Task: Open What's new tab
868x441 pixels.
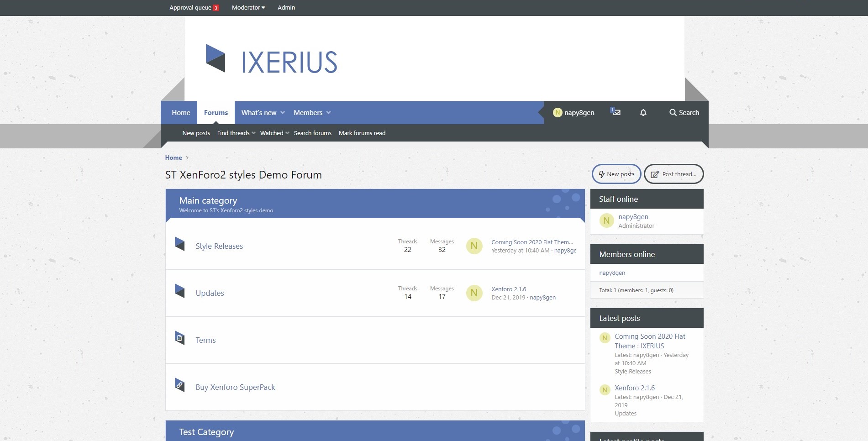Action: click(x=259, y=112)
